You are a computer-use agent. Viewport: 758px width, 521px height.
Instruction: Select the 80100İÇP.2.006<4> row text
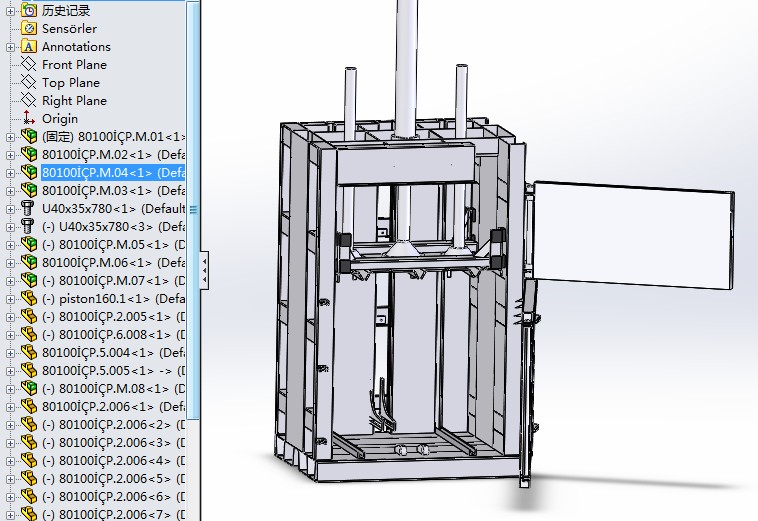point(113,461)
